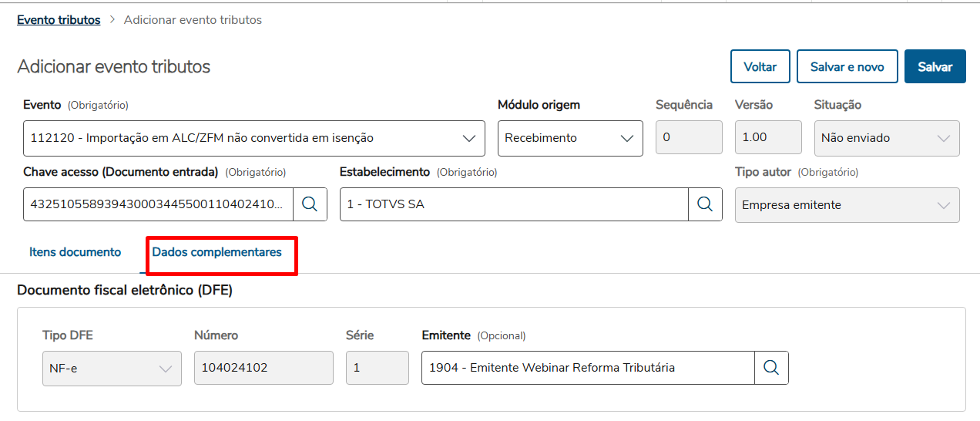
Task: Open Módulo origem dropdown
Action: click(x=626, y=139)
